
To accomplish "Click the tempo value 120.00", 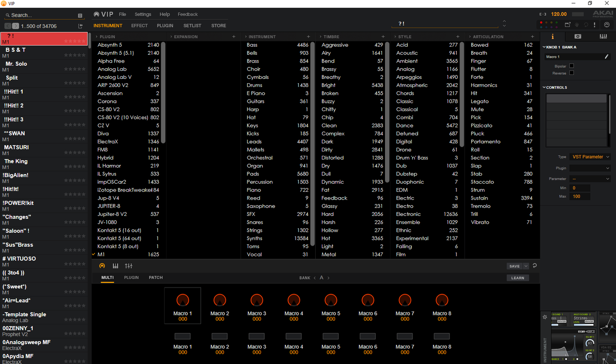I will tap(559, 14).
